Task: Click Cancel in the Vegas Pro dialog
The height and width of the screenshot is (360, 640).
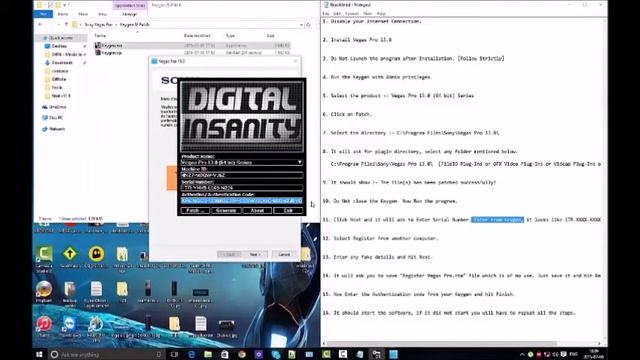Action: point(284,254)
